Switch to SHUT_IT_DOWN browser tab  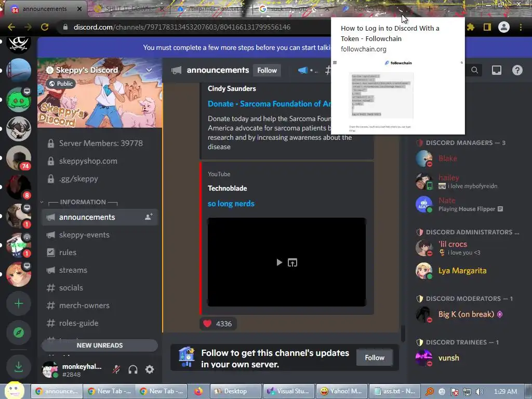[x=128, y=9]
